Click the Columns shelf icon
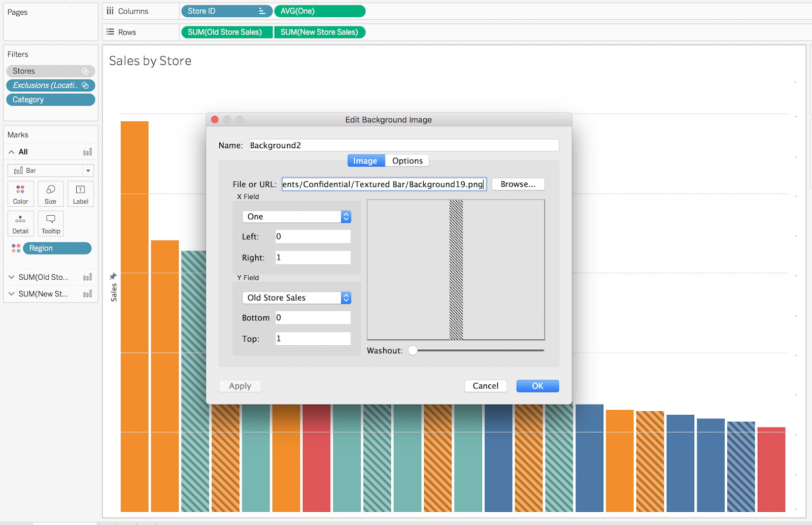Viewport: 812px width, 525px height. click(110, 11)
